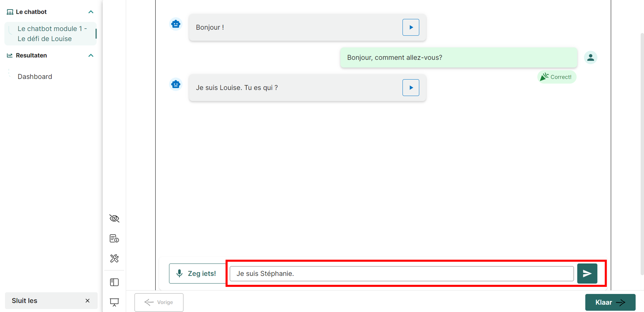This screenshot has width=644, height=312.
Task: Click the first chatbot robot avatar
Action: click(x=176, y=24)
